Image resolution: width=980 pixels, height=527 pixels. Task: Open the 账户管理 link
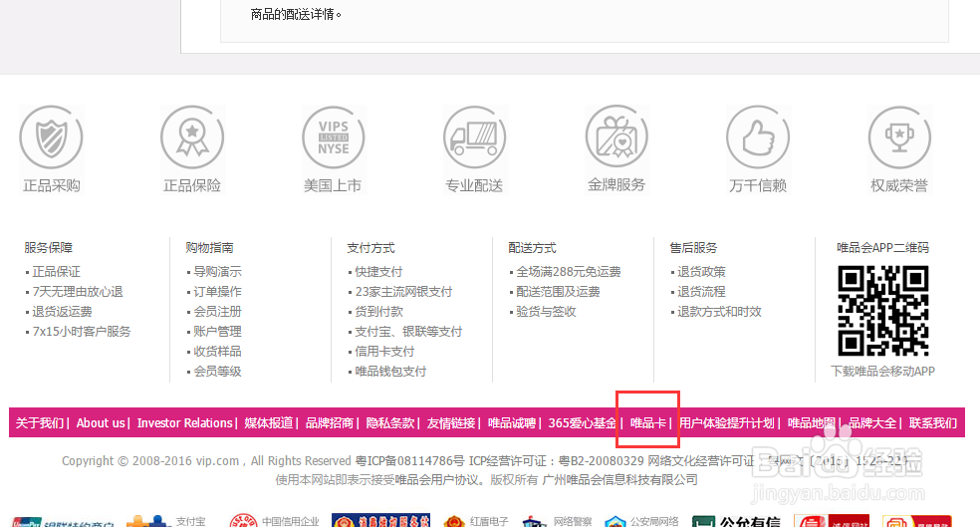[217, 332]
